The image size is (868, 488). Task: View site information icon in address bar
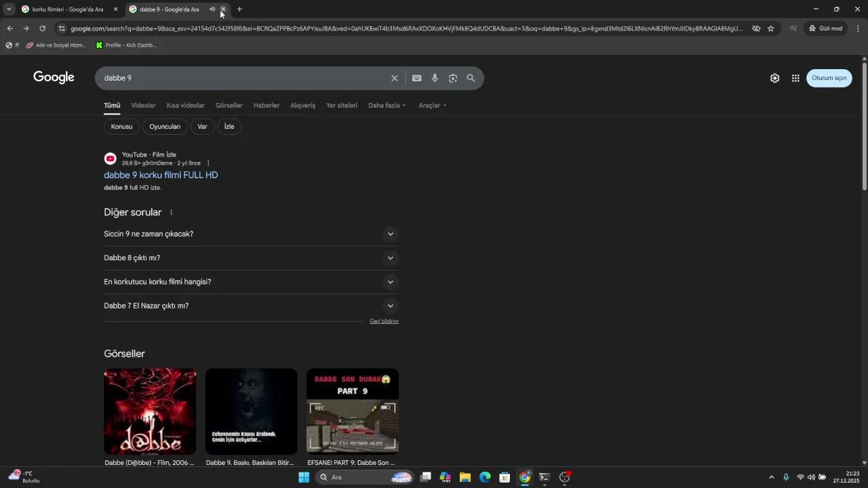62,28
